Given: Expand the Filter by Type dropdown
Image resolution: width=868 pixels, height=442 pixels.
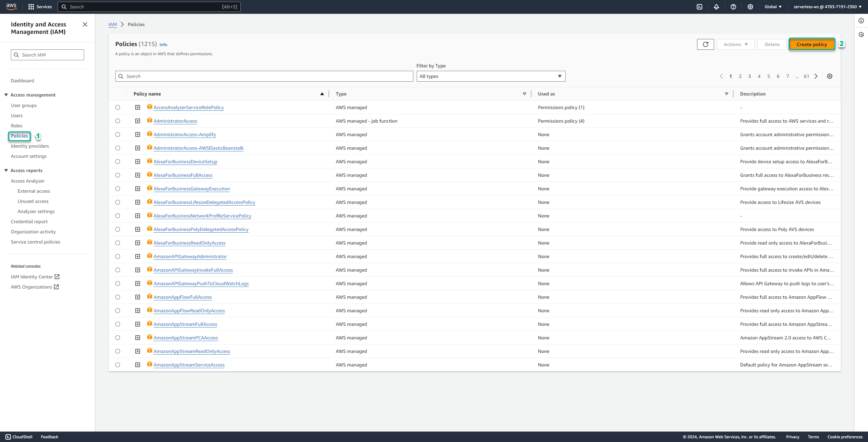Looking at the screenshot, I should (489, 76).
